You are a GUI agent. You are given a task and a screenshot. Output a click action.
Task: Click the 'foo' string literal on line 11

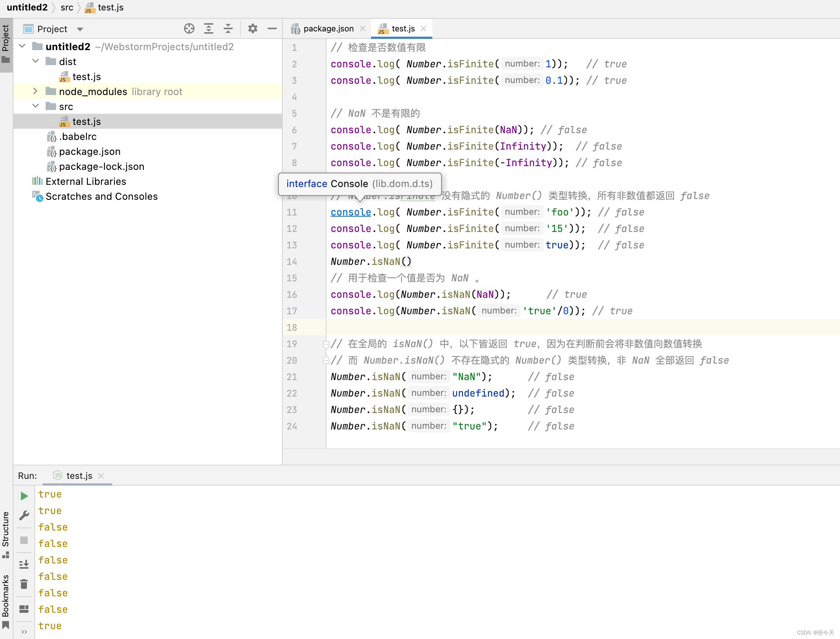[x=560, y=212]
